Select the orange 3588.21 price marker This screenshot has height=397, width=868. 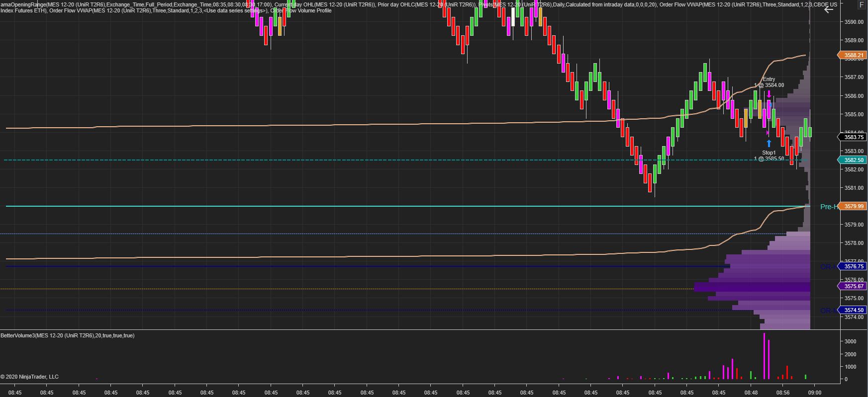852,55
